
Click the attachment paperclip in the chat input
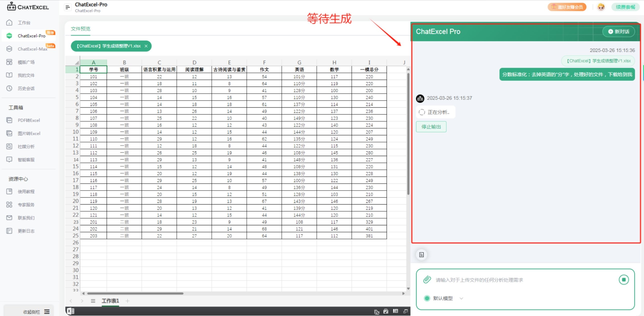pyautogui.click(x=427, y=280)
